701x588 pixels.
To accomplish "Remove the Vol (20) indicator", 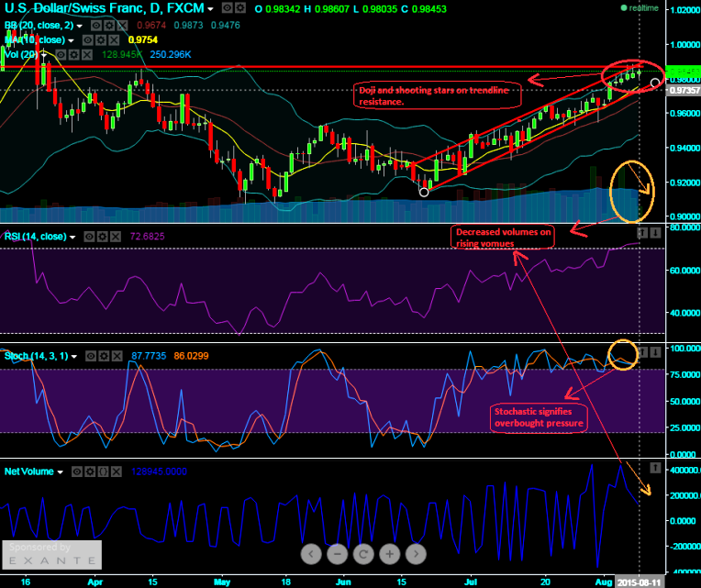I will click(87, 54).
